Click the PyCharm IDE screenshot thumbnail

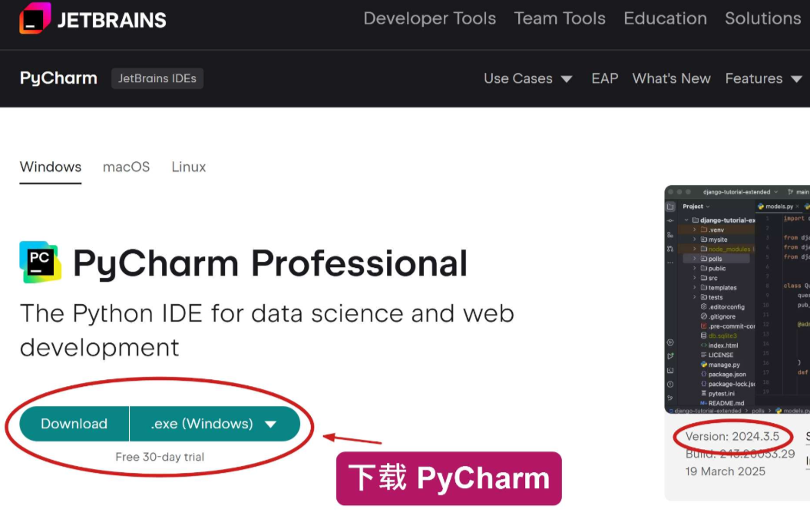(737, 299)
